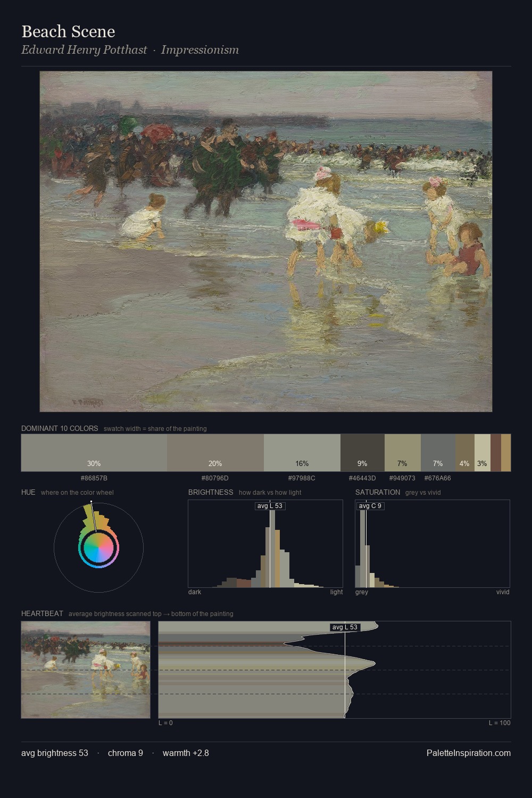Screen dimensions: 532x798
Task: Click the Impressionism style label
Action: click(200, 50)
